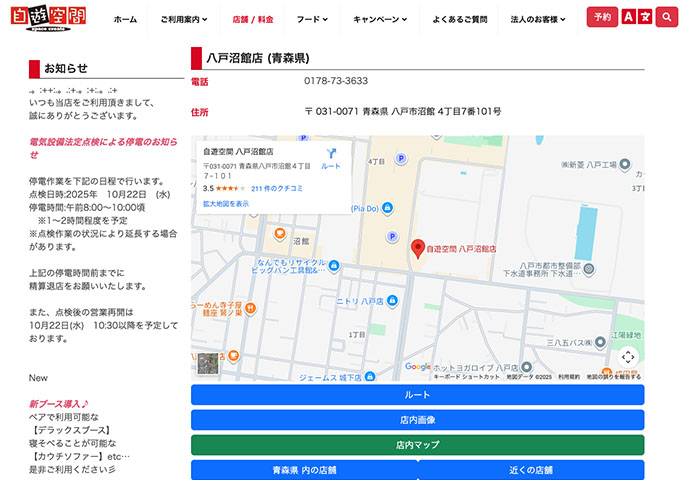680x480 pixels.
Task: Click なんでもリサイクル ビッグバン marker icon
Action: point(333,265)
